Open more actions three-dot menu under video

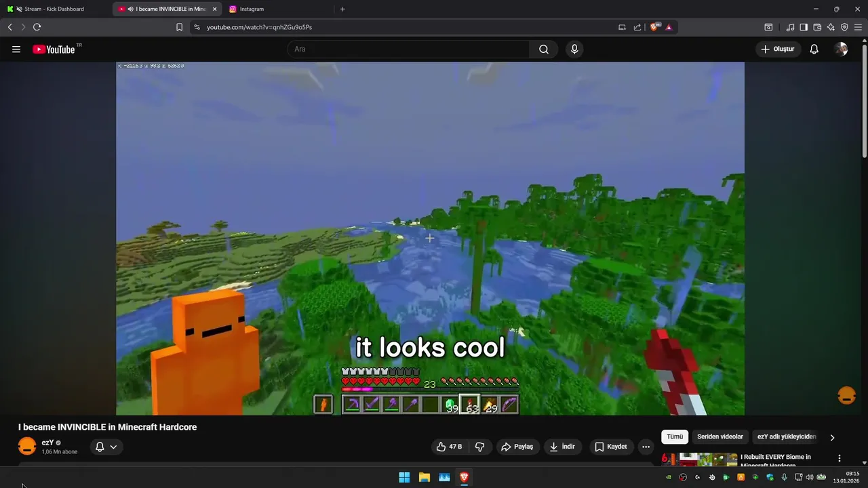(x=646, y=447)
